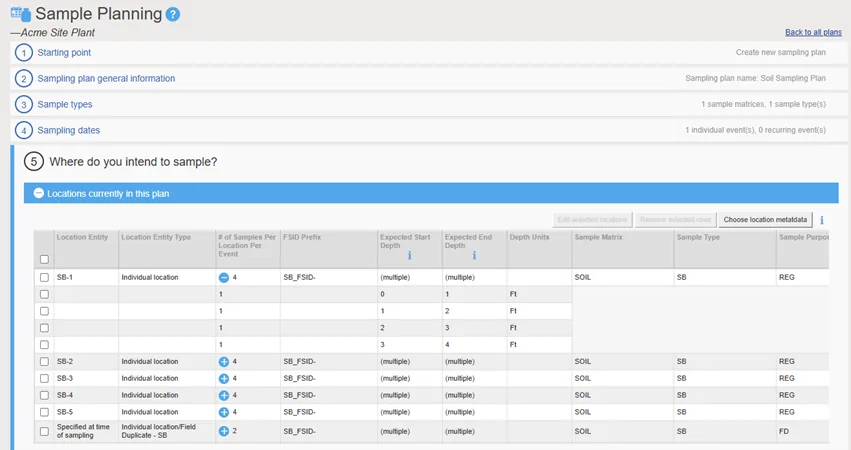Check the SB-3 row checkbox
This screenshot has height=450, width=851.
click(x=45, y=378)
